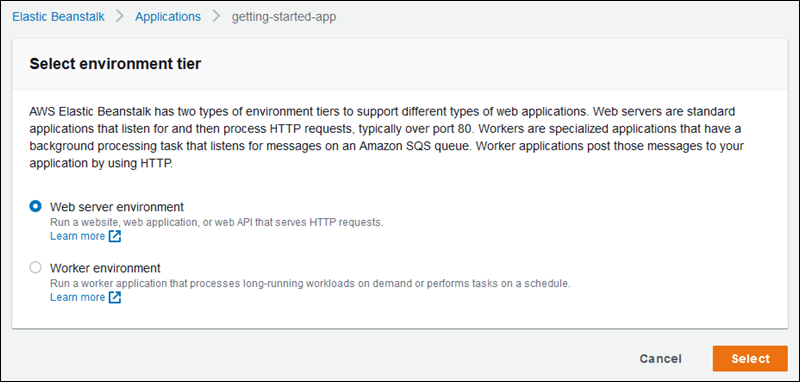Image resolution: width=800 pixels, height=382 pixels.
Task: Click the getting-started-app breadcrumb item
Action: pos(284,17)
